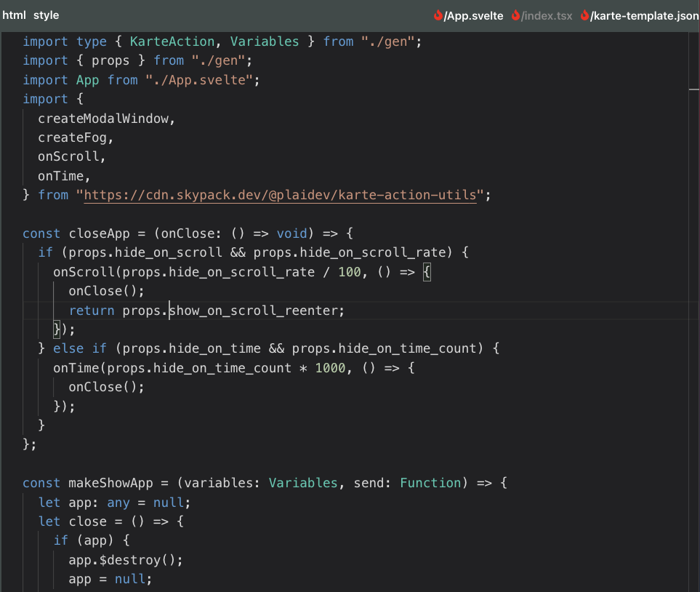
Task: Click the createFog import name
Action: pyautogui.click(x=76, y=137)
